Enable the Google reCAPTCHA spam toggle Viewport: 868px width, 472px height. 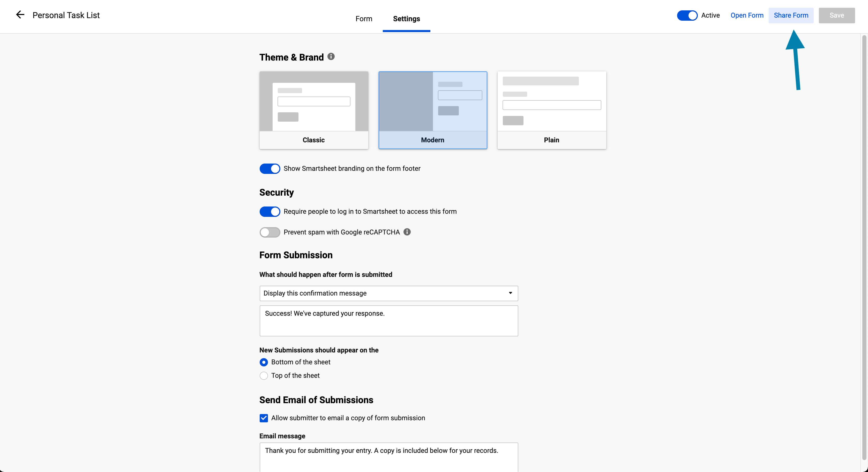270,232
